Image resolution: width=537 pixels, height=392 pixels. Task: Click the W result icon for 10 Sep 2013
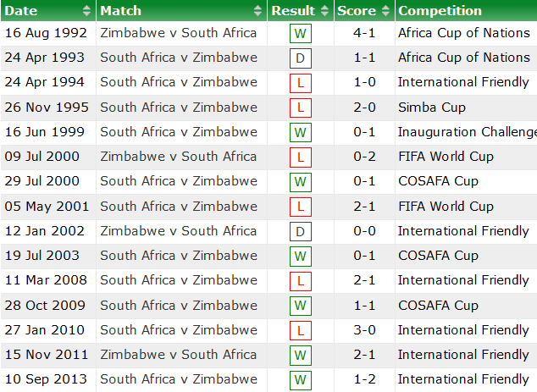pos(300,380)
